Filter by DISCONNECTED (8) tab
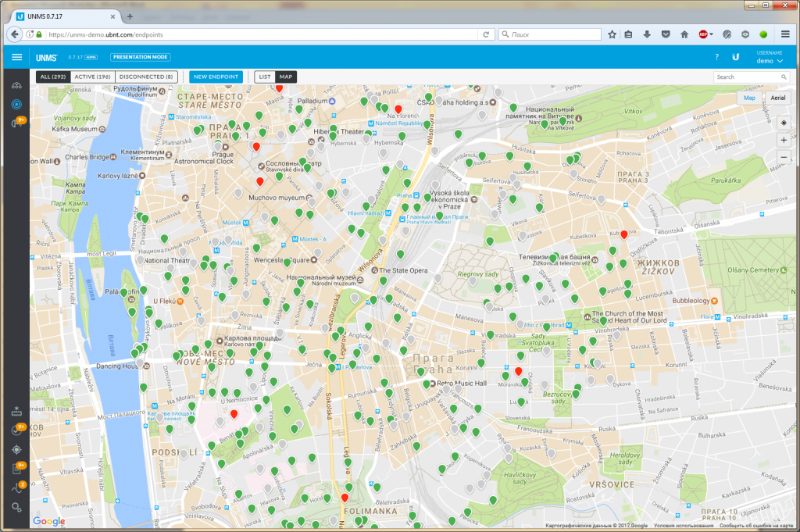 click(147, 77)
